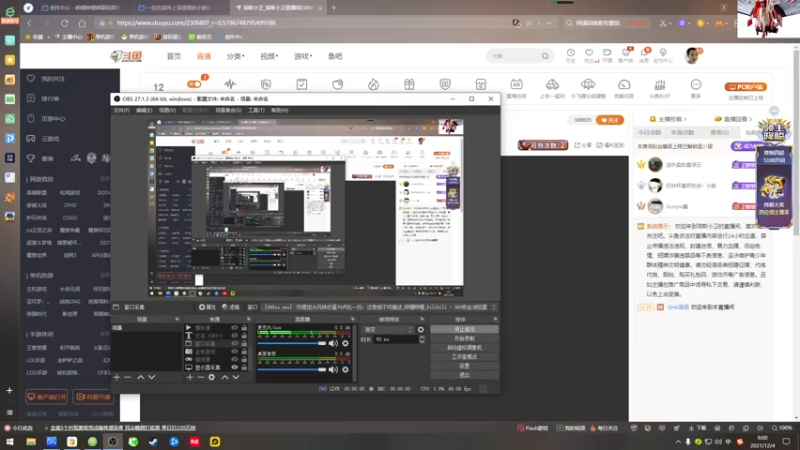The image size is (800, 450).
Task: Toggle visibility eye of 窗口采集 source
Action: pos(235,343)
